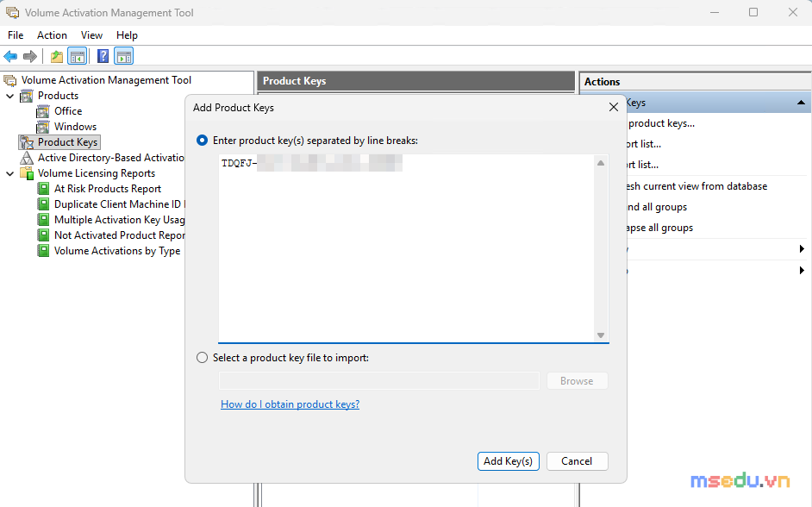Image resolution: width=812 pixels, height=507 pixels.
Task: Open the Action menu
Action: [52, 35]
